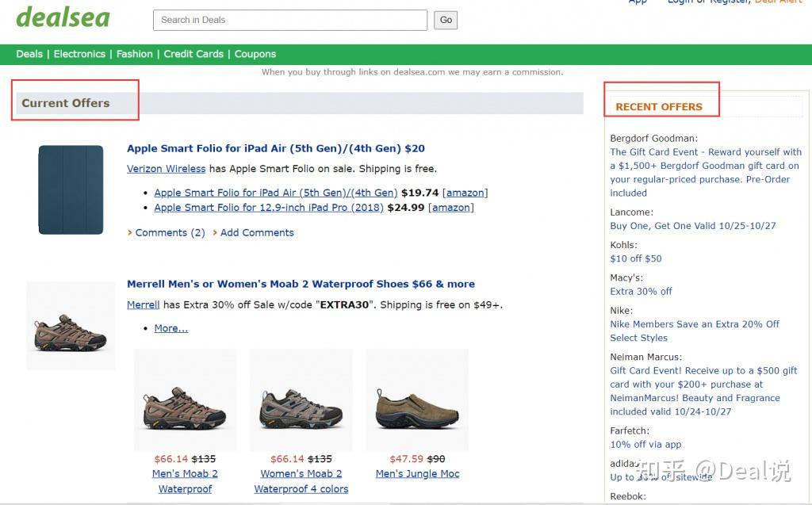Viewport: 812px width, 505px height.
Task: Open Comments (2) for the Smart Folio deal
Action: click(170, 233)
